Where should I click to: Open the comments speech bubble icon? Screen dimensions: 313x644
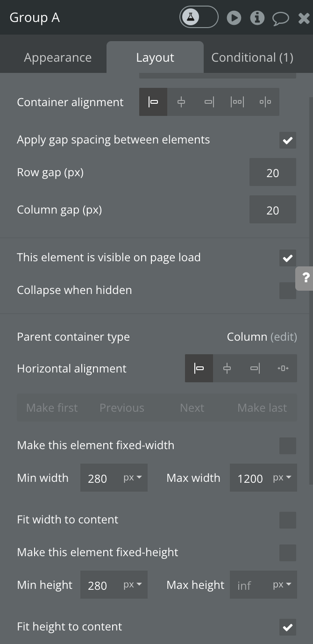click(280, 19)
